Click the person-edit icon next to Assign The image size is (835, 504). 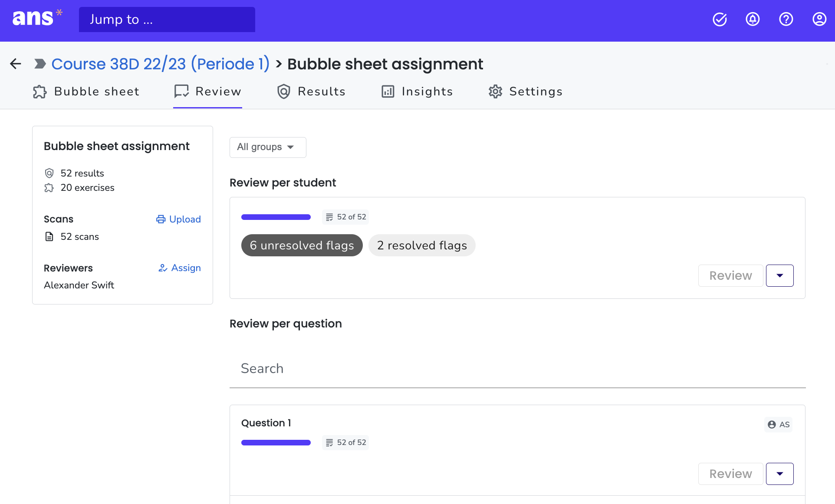[163, 268]
